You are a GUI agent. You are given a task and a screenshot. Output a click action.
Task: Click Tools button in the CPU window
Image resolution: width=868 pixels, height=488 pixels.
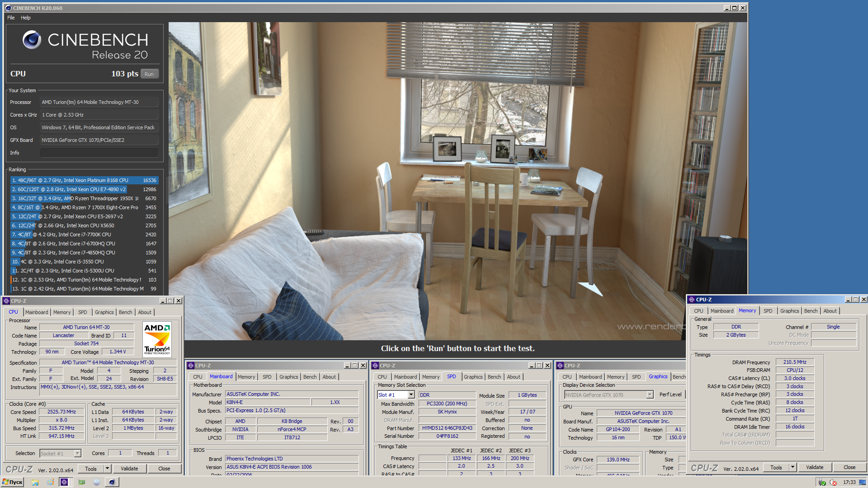click(91, 469)
